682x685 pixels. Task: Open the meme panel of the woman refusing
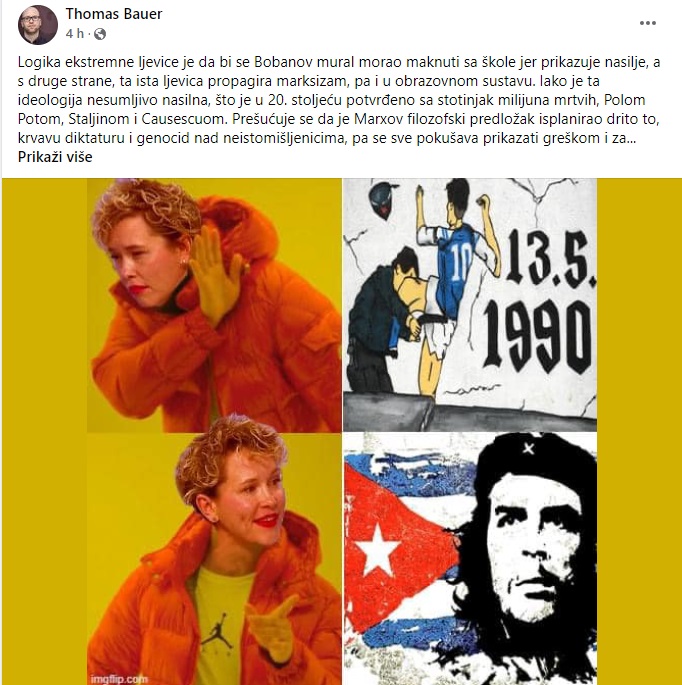point(215,305)
